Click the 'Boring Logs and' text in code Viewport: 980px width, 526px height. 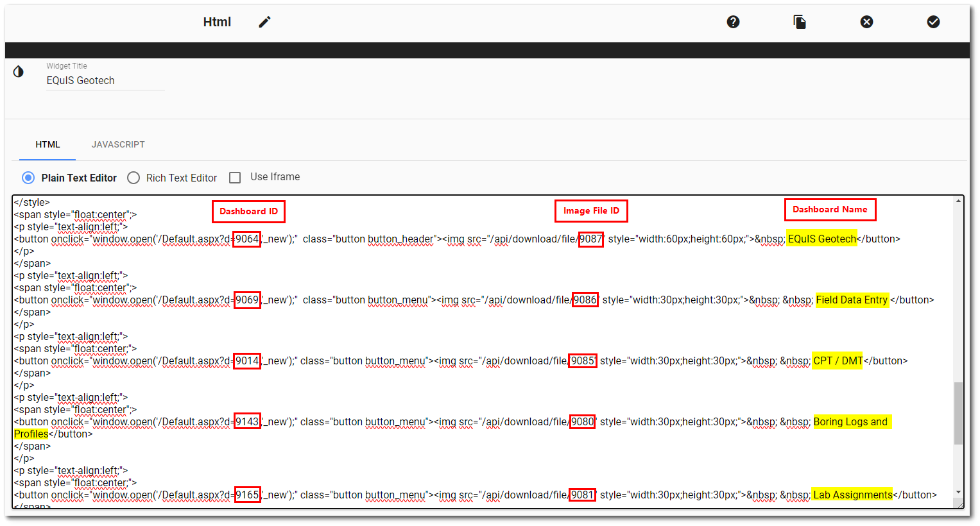click(850, 421)
